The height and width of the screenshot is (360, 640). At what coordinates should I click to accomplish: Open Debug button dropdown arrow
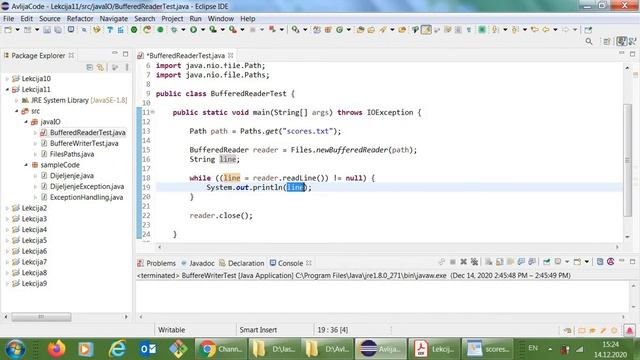tap(183, 30)
